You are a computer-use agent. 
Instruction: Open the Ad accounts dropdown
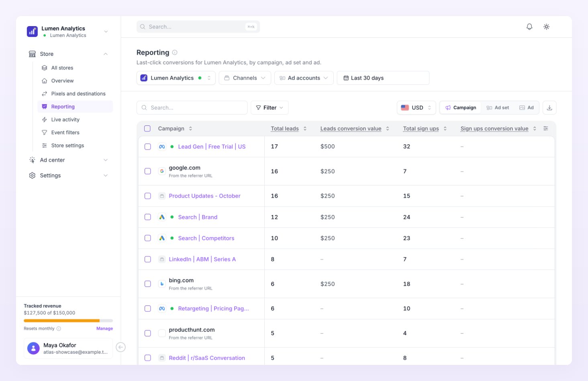(304, 78)
